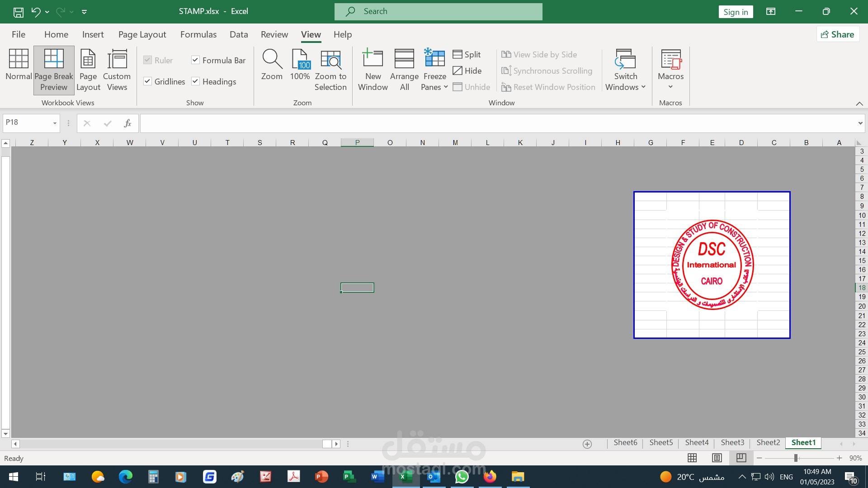The image size is (868, 488).
Task: Open WhatsApp from the taskbar
Action: click(x=462, y=477)
